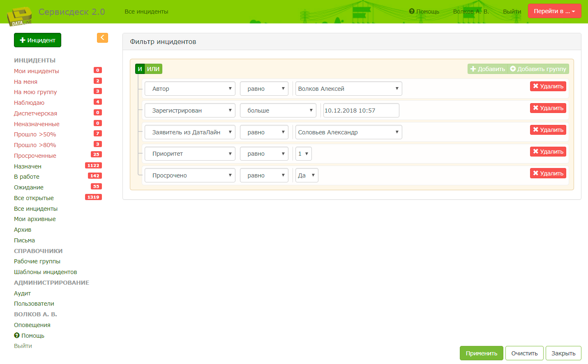Switch filter group logic to И

[140, 69]
